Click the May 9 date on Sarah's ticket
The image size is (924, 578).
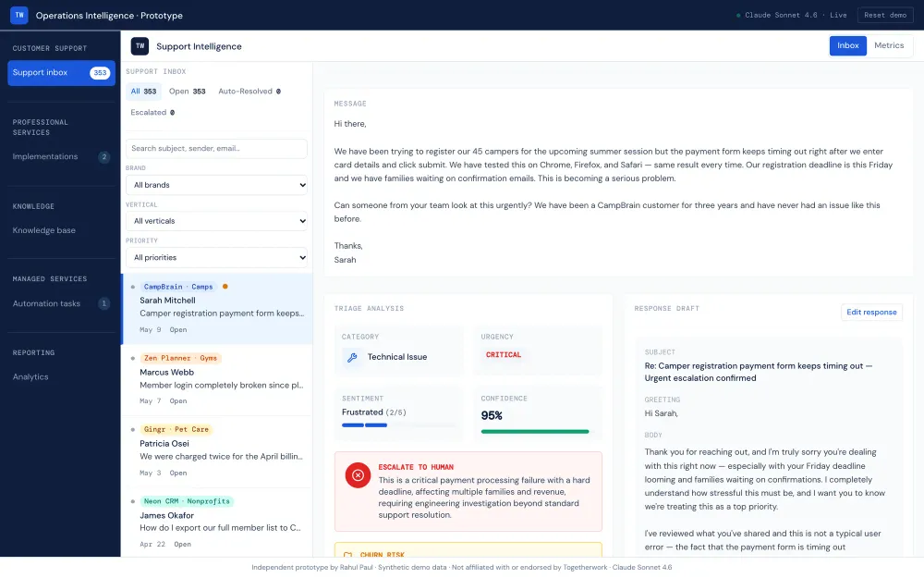(x=150, y=330)
